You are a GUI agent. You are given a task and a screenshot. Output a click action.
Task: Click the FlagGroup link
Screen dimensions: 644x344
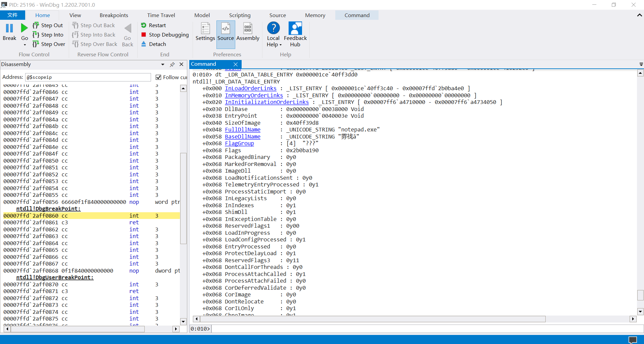click(x=239, y=143)
